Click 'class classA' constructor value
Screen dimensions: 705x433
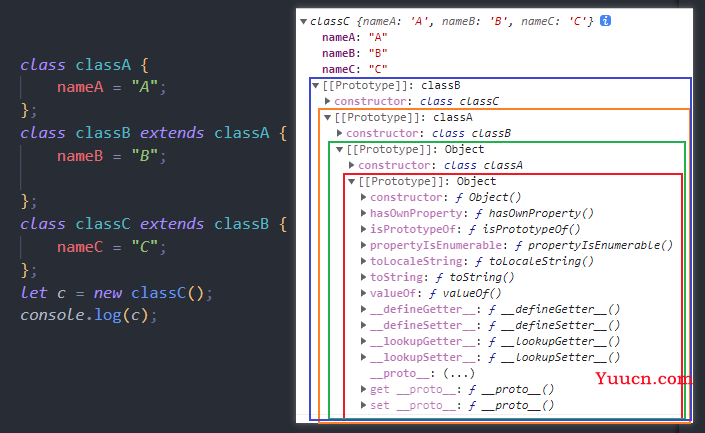(x=483, y=165)
